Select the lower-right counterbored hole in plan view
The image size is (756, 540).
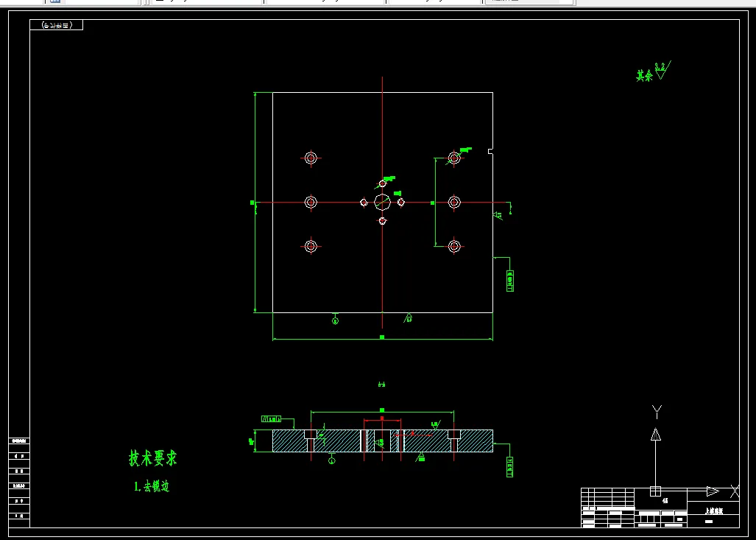point(454,246)
